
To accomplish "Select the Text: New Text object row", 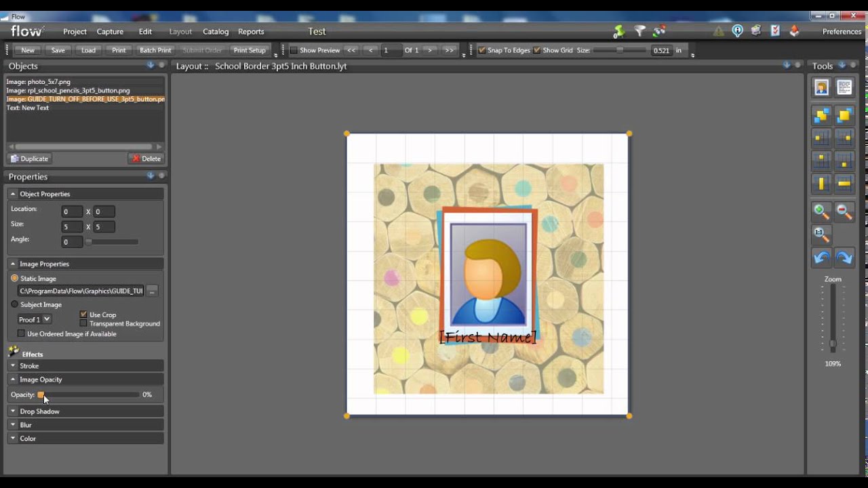I will coord(85,108).
